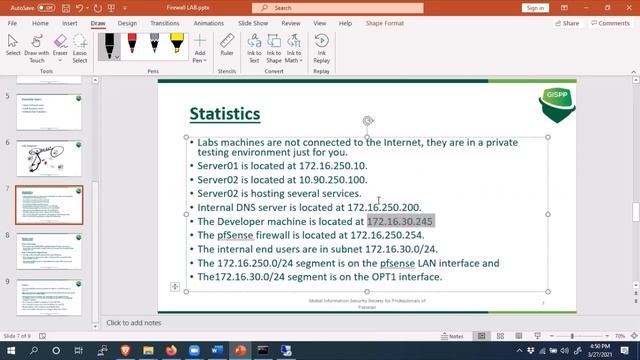Click the highlighted IP 172.16.30.245
Image resolution: width=640 pixels, height=360 pixels.
tap(400, 221)
